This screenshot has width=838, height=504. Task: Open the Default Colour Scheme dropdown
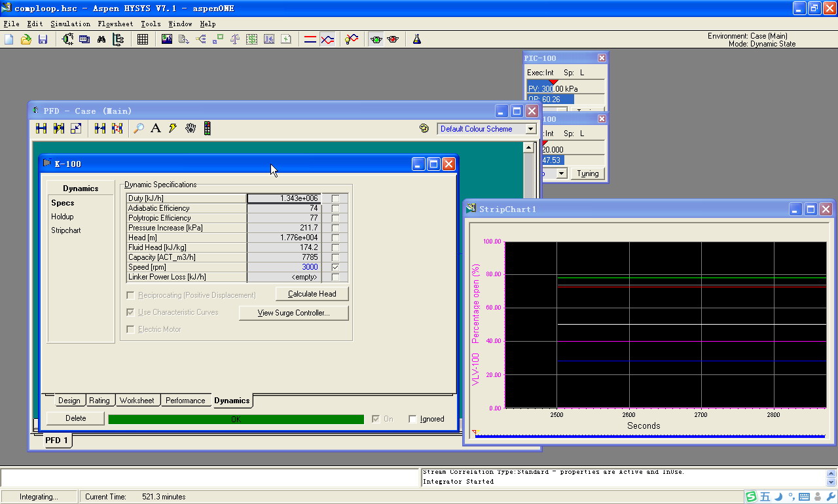coord(531,129)
